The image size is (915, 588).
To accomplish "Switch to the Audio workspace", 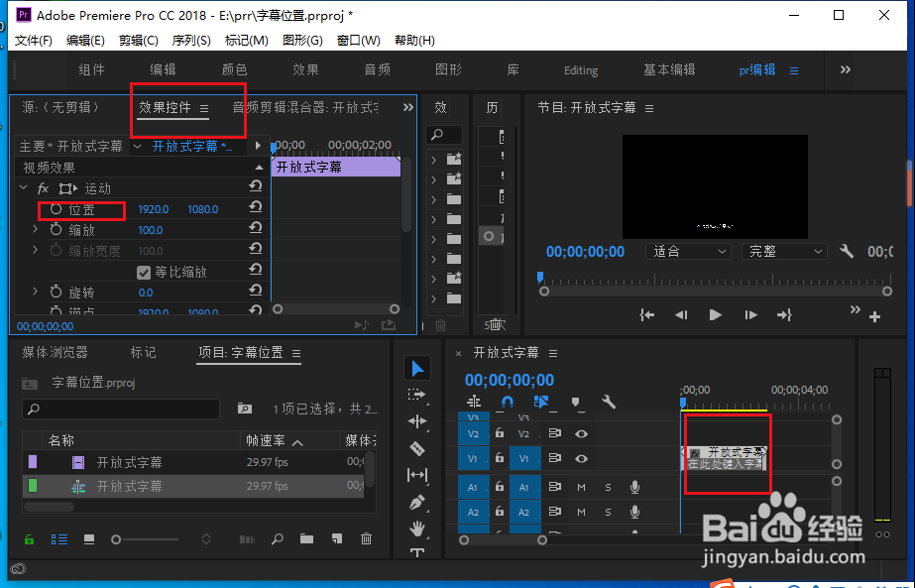I will click(x=377, y=70).
